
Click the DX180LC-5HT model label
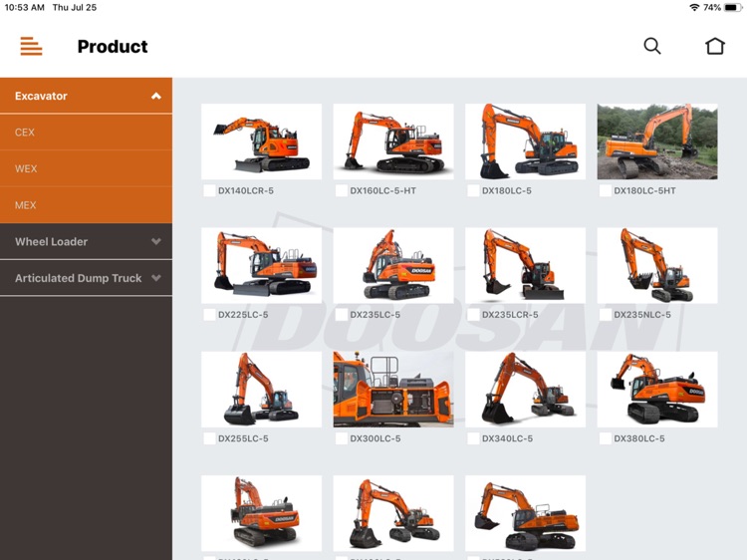pyautogui.click(x=644, y=190)
